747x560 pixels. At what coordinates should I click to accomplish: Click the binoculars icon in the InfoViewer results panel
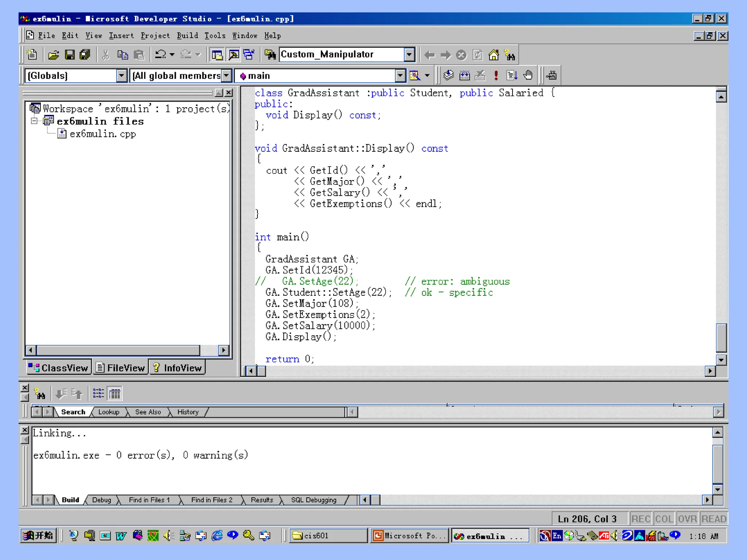pyautogui.click(x=39, y=394)
